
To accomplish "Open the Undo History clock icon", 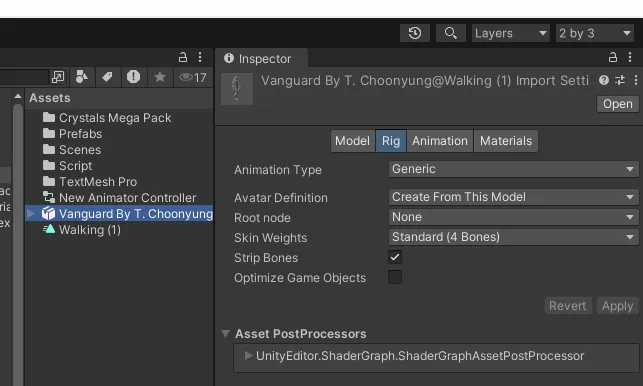I will point(415,33).
